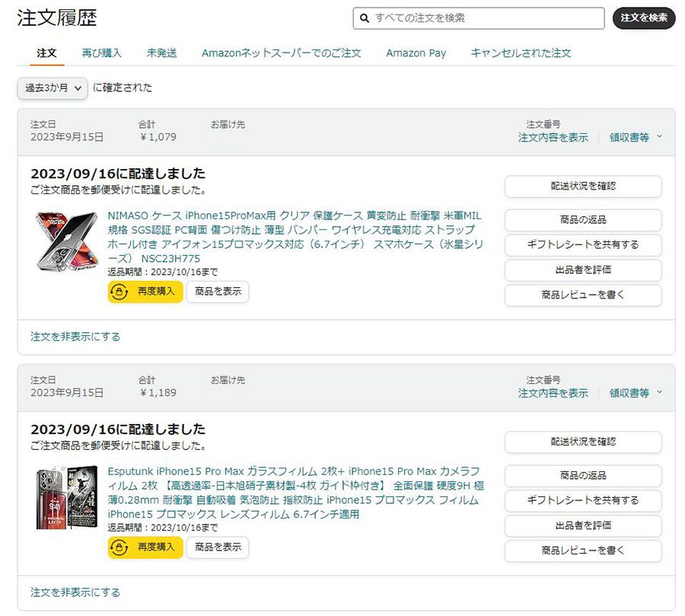Open the 過去3か月 period dropdown

[53, 88]
